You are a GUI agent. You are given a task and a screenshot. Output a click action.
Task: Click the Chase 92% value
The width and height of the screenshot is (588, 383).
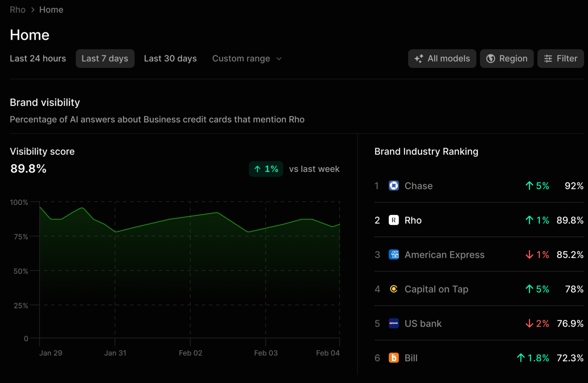(574, 186)
